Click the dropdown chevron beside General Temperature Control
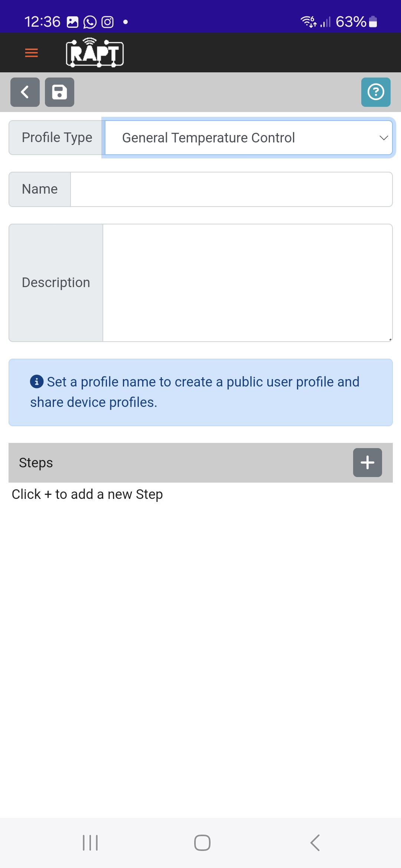 point(384,138)
